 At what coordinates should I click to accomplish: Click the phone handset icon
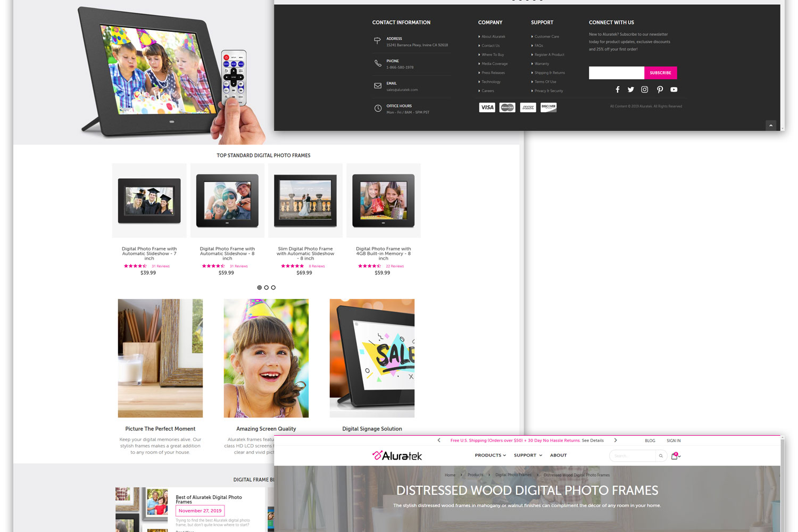(378, 63)
